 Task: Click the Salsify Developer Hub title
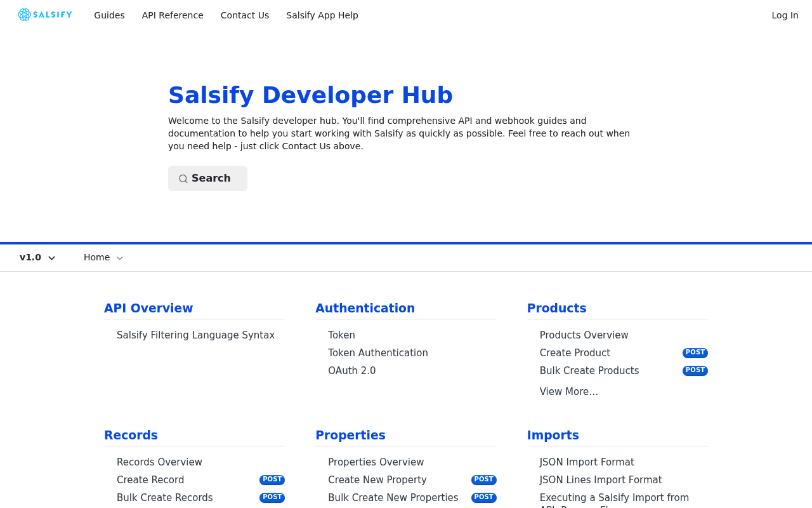[x=310, y=95]
